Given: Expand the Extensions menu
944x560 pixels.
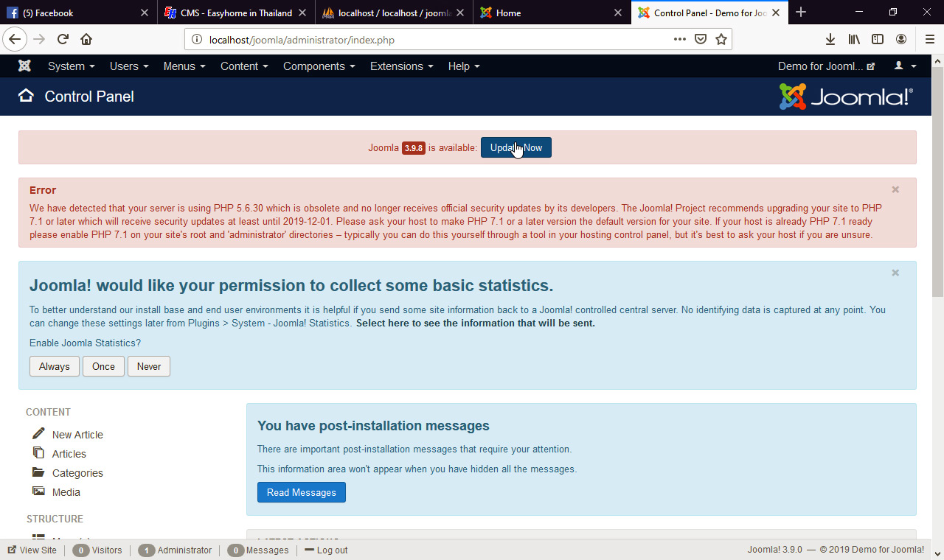Looking at the screenshot, I should [x=400, y=66].
